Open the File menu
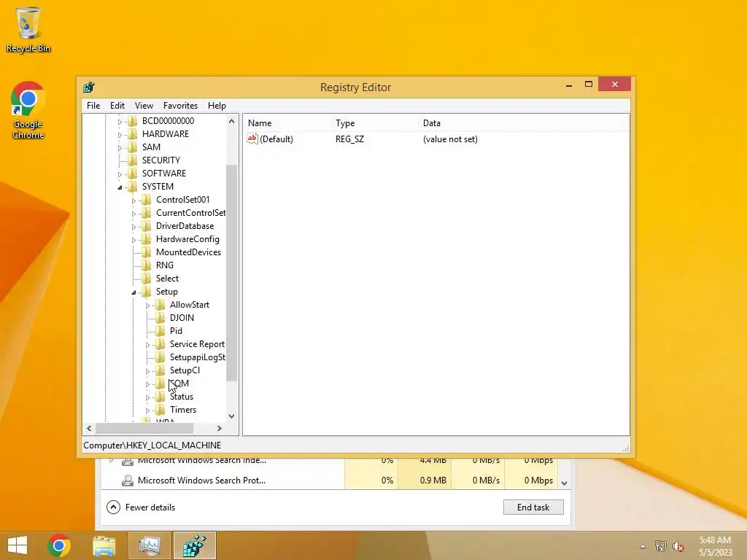Screen dimensions: 747x560 point(93,106)
